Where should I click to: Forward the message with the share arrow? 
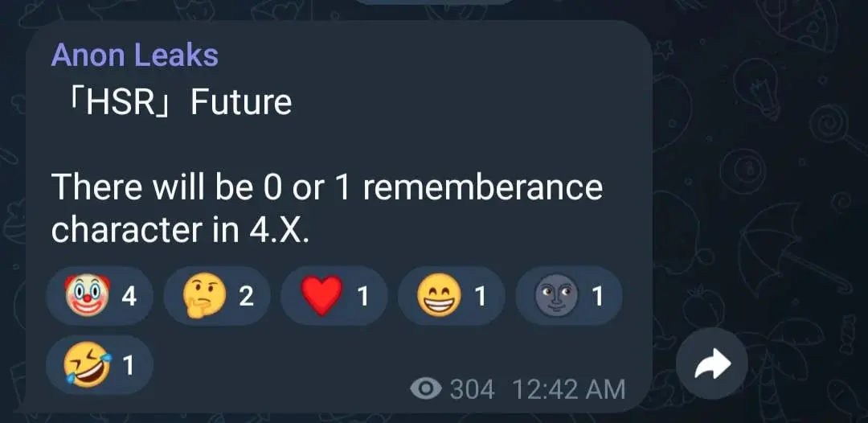[x=711, y=366]
